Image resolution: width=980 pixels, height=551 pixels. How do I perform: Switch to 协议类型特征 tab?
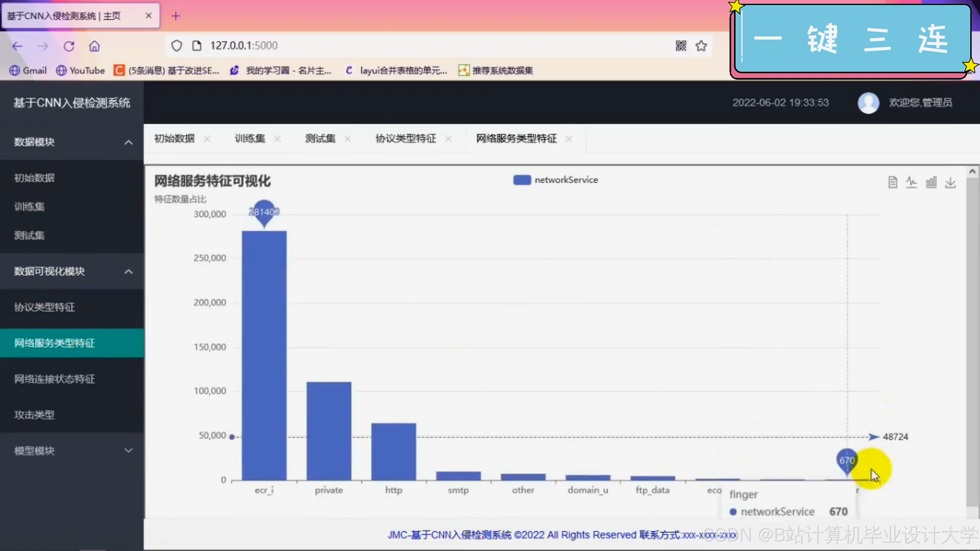tap(406, 139)
